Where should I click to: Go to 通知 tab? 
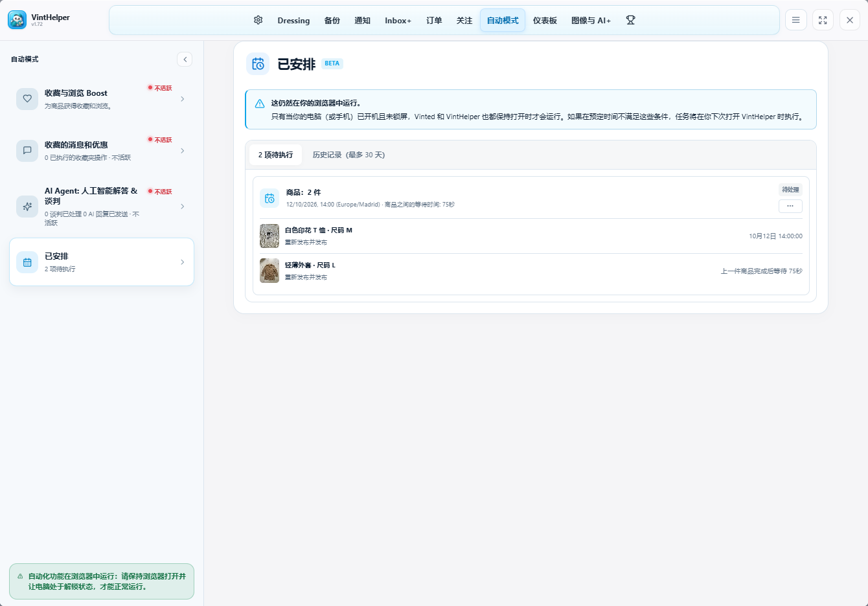(x=363, y=21)
